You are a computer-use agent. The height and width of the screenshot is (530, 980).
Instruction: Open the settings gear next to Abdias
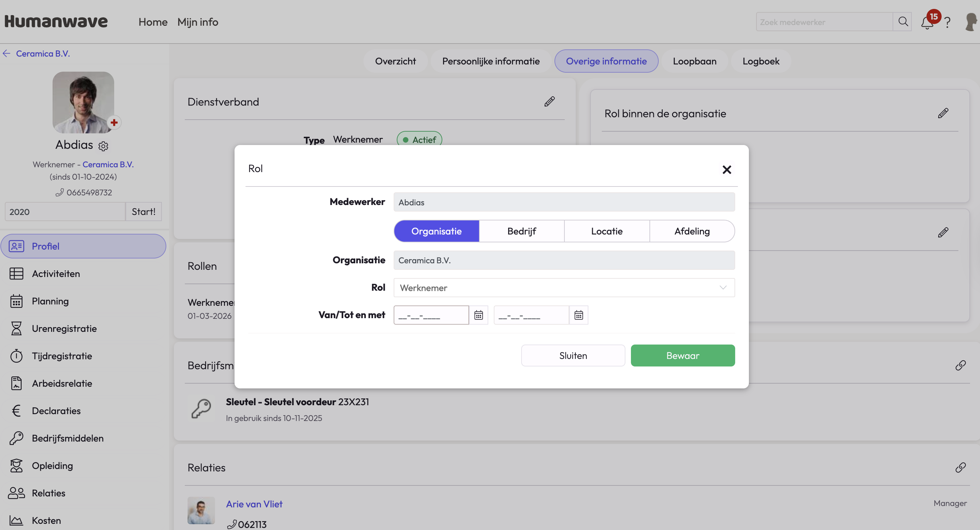[x=104, y=146]
